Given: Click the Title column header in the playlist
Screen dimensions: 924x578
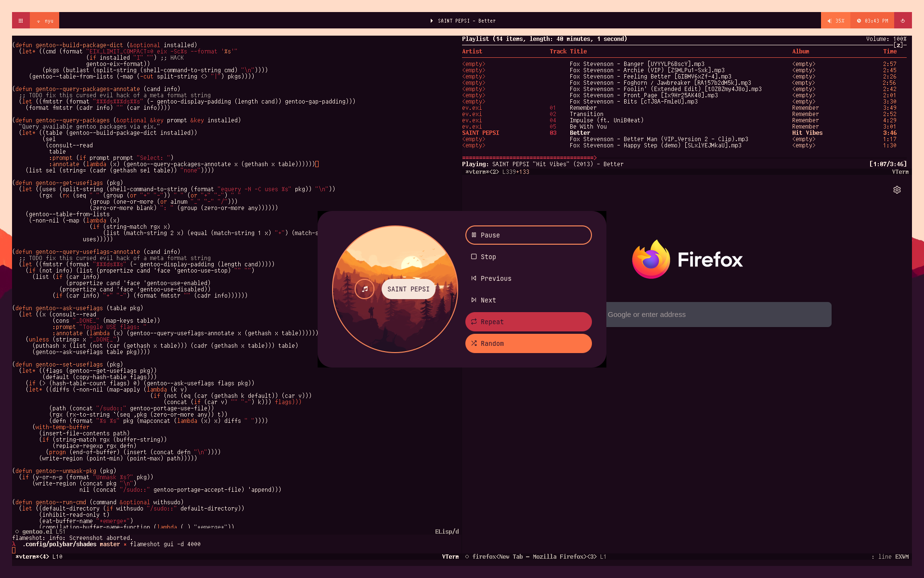Looking at the screenshot, I should [x=578, y=52].
